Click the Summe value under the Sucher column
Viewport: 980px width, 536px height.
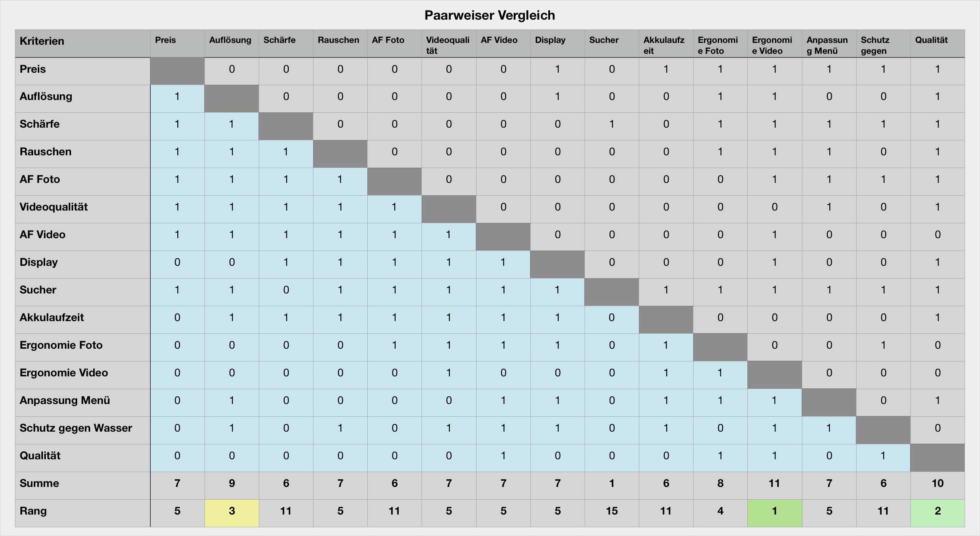(x=611, y=483)
